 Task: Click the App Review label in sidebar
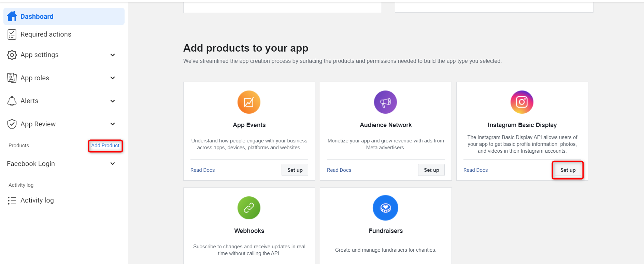pyautogui.click(x=38, y=124)
